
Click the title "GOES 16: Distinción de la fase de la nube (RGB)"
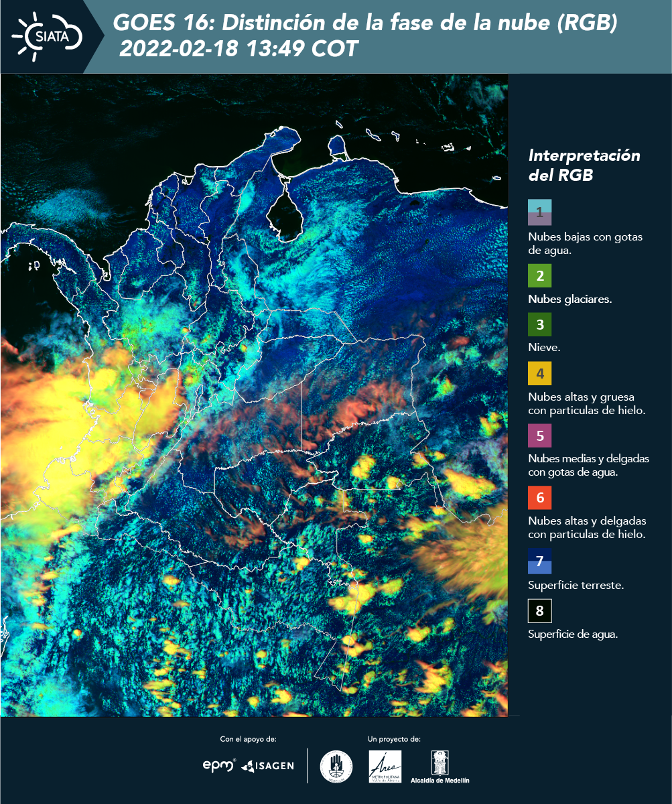364,23
